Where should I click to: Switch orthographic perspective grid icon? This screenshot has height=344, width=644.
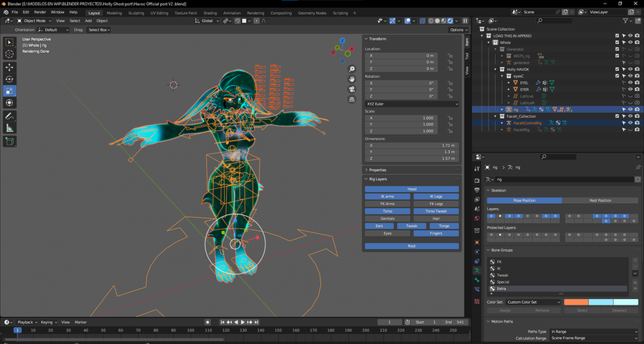coord(351,99)
